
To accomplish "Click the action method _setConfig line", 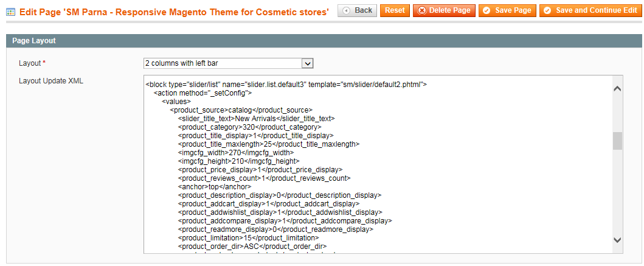I will click(203, 93).
